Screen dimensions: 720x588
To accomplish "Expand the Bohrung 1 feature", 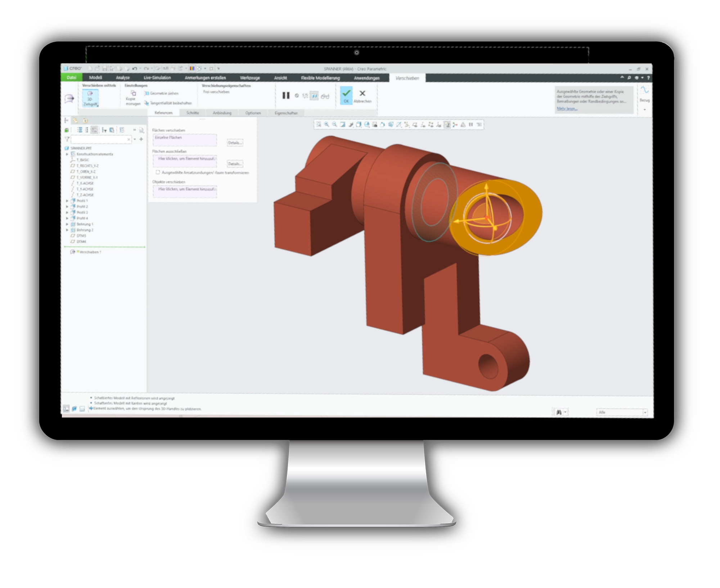I will point(67,224).
